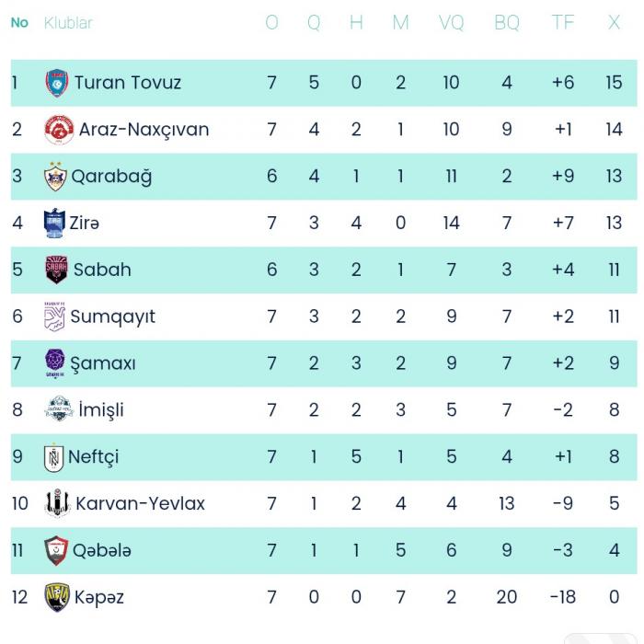Click the Kəpəz club logo
Screen dimensions: 644x644
[57, 597]
